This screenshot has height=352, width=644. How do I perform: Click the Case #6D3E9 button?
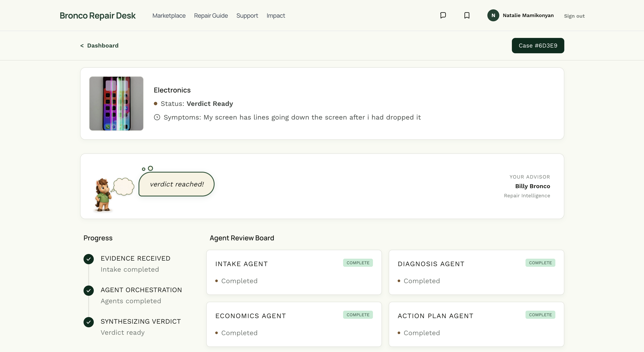[x=538, y=46]
